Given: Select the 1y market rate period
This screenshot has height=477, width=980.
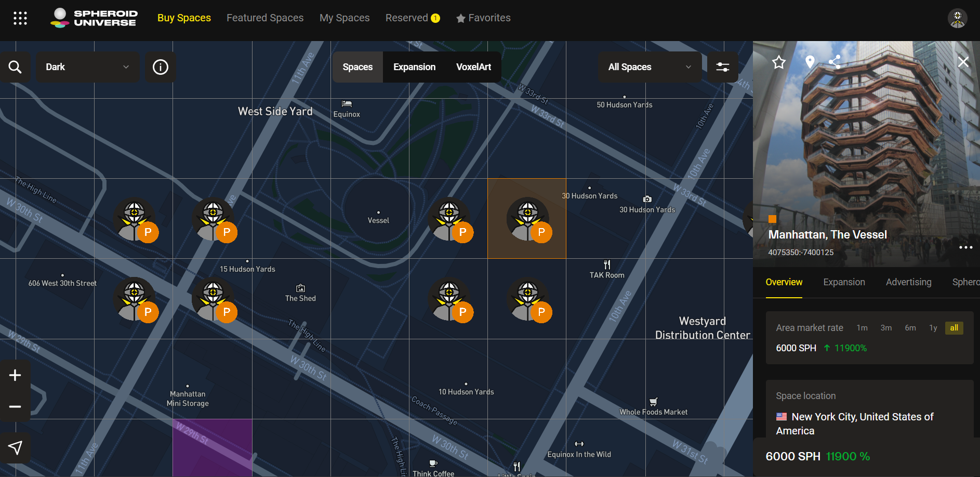Looking at the screenshot, I should coord(933,328).
